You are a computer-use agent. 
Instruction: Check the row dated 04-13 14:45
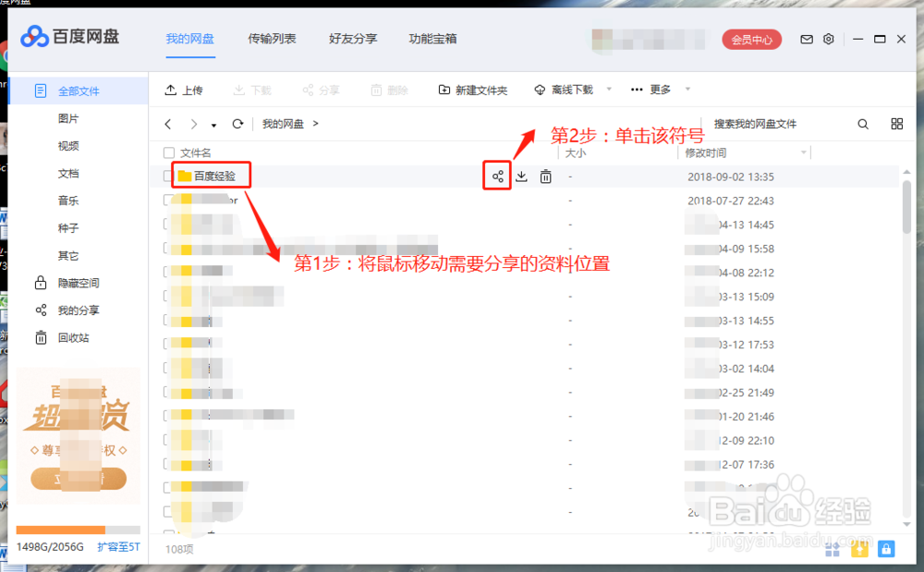pos(167,225)
